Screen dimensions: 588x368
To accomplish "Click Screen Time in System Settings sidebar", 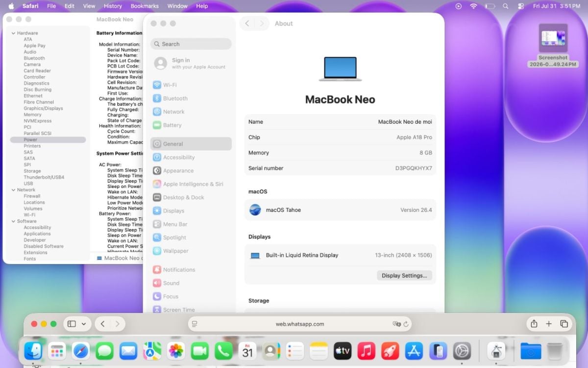I will (191, 309).
